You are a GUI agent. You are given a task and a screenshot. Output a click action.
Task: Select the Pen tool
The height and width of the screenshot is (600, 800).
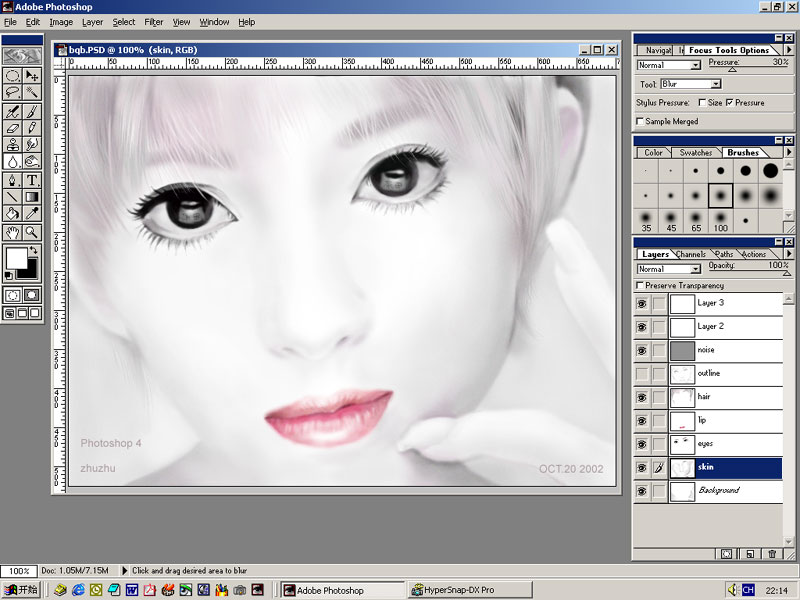[x=13, y=180]
